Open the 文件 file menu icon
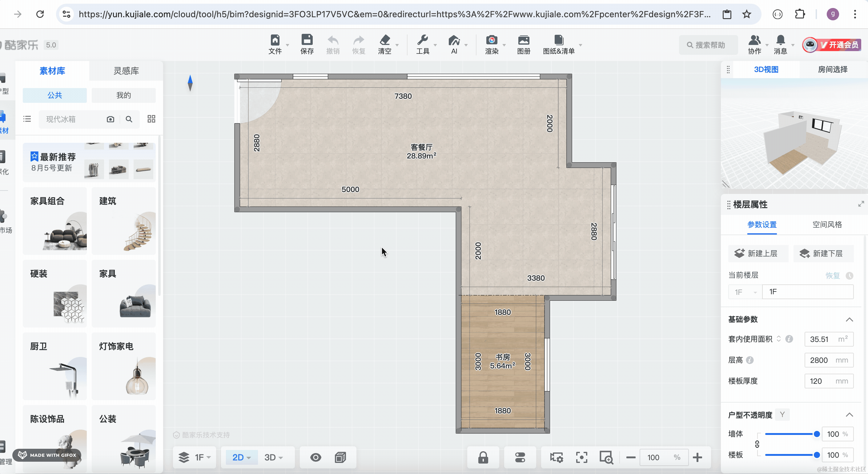This screenshot has width=868, height=474. coord(275,40)
